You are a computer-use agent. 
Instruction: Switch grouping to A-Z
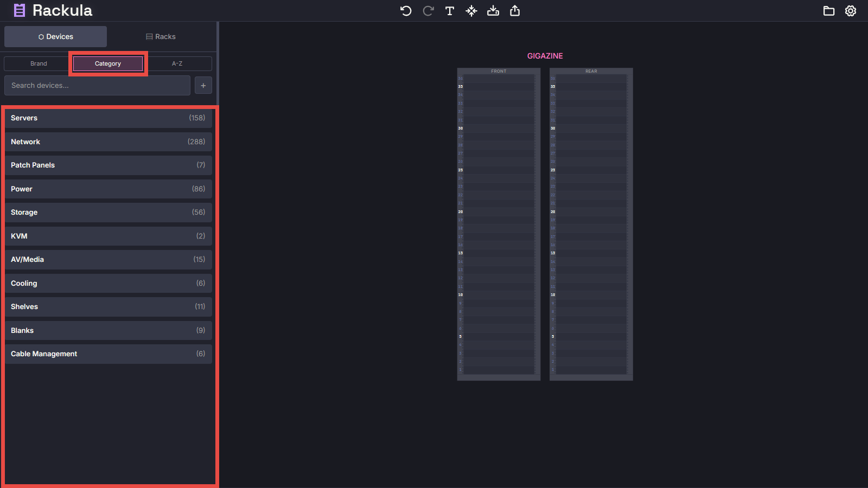[177, 63]
